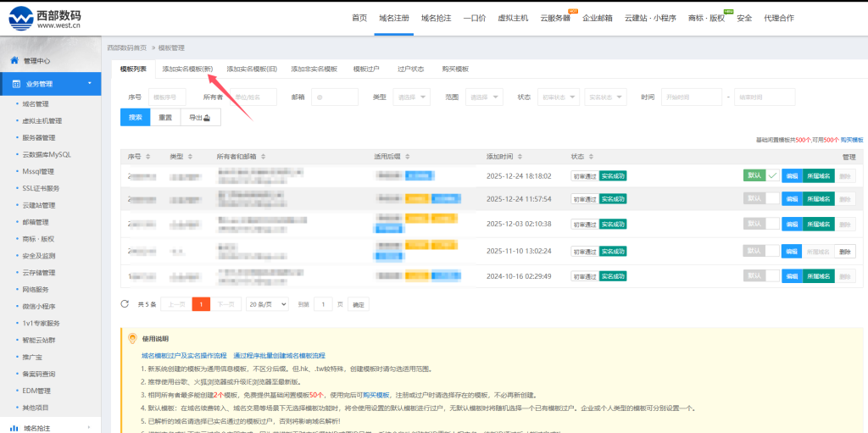868x433 pixels.
Task: Open 代理合作 in top navigation
Action: pyautogui.click(x=779, y=18)
